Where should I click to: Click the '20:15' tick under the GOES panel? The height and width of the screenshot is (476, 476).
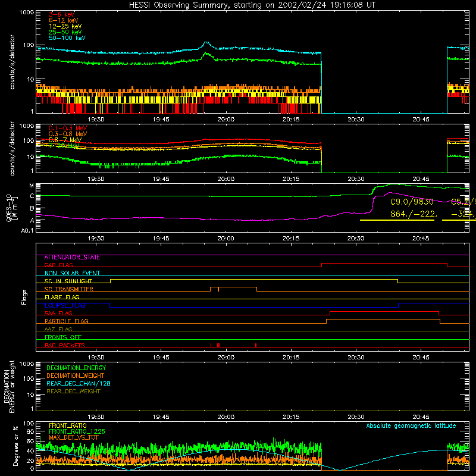291,239
